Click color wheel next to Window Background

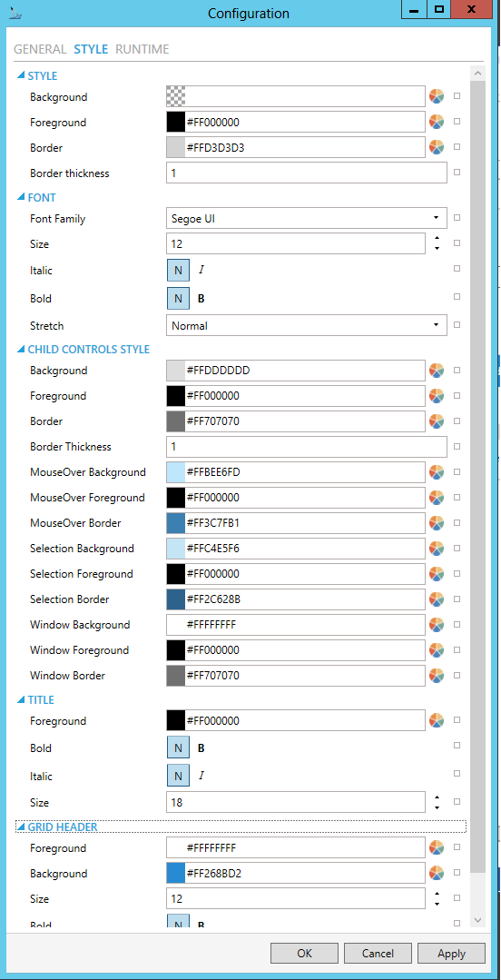click(x=436, y=624)
